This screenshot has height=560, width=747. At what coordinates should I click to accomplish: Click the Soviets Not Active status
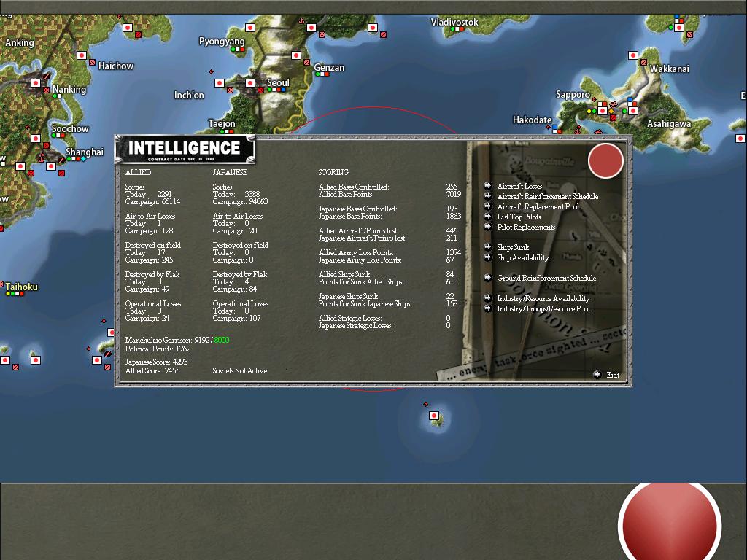point(239,370)
